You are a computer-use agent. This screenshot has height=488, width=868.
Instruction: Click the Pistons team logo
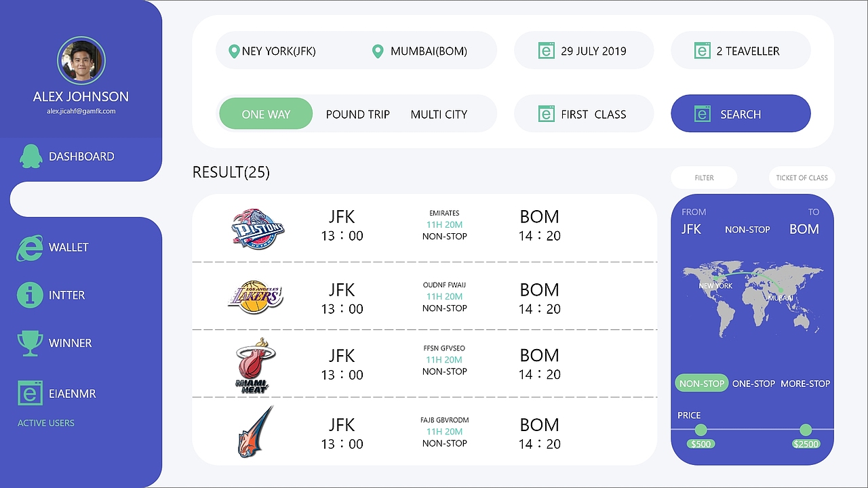258,228
